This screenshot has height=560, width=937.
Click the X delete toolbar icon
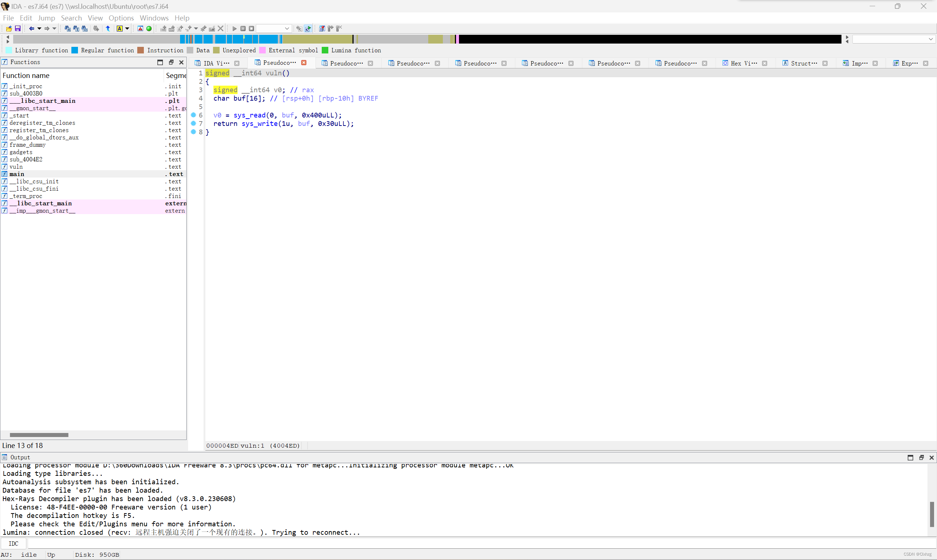(x=221, y=29)
